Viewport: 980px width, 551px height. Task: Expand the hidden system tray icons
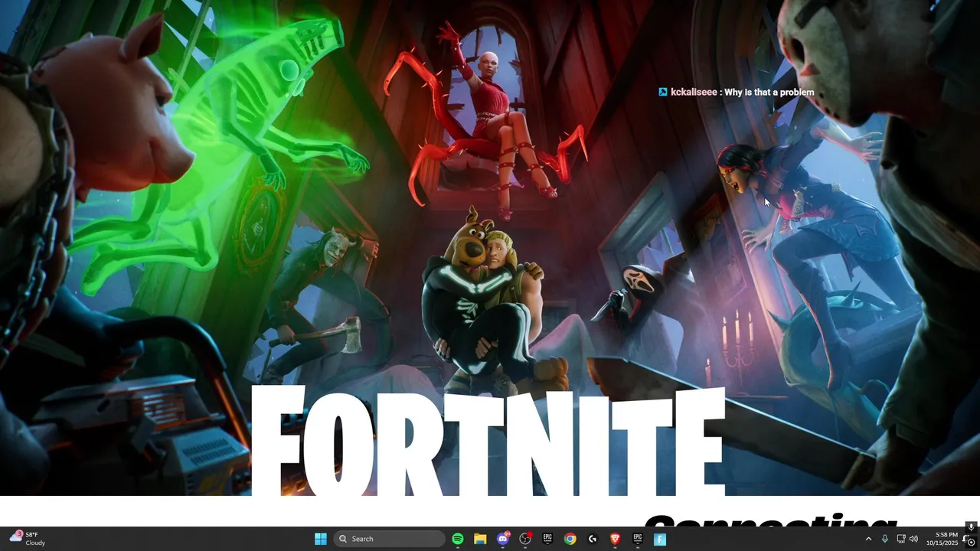(x=868, y=539)
